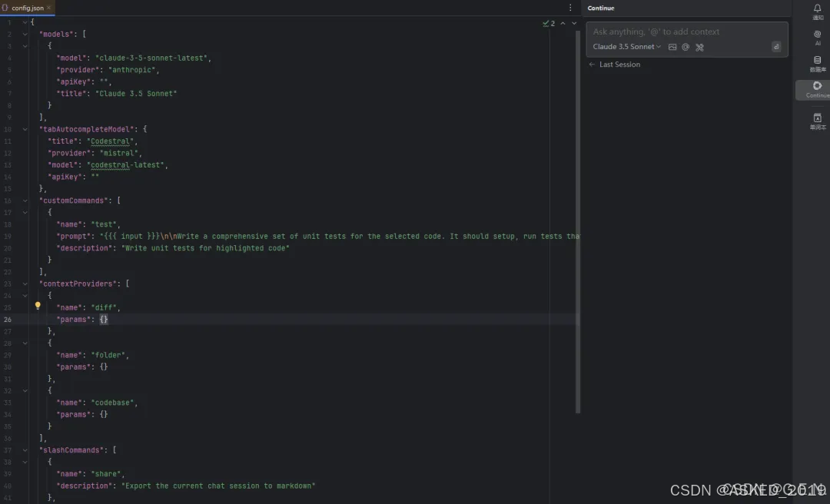Collapse the "slashCommands" fold arrow
The height and width of the screenshot is (504, 830).
(25, 450)
